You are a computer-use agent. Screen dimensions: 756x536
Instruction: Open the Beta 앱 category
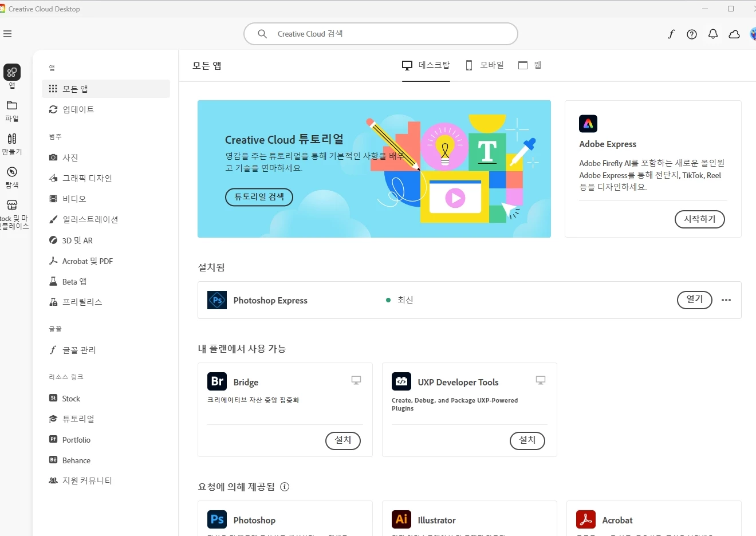coord(106,282)
